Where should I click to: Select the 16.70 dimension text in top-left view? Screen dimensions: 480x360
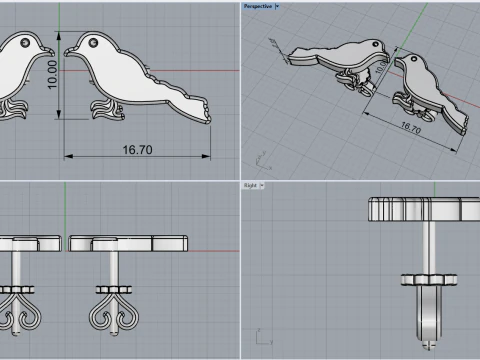[x=137, y=150]
